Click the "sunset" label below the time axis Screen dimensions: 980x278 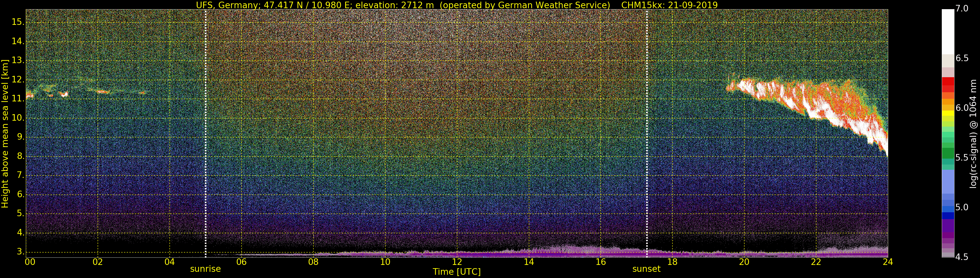tap(646, 269)
